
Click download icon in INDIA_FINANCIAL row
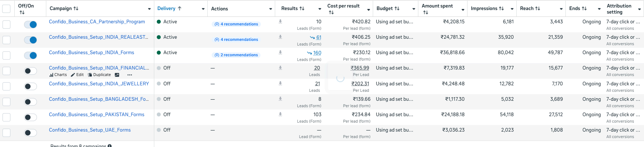click(280, 68)
